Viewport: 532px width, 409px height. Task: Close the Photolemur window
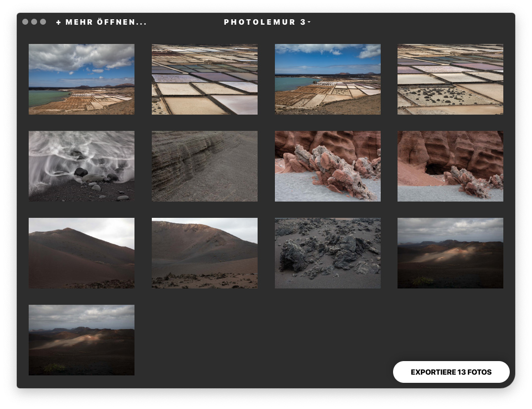25,22
